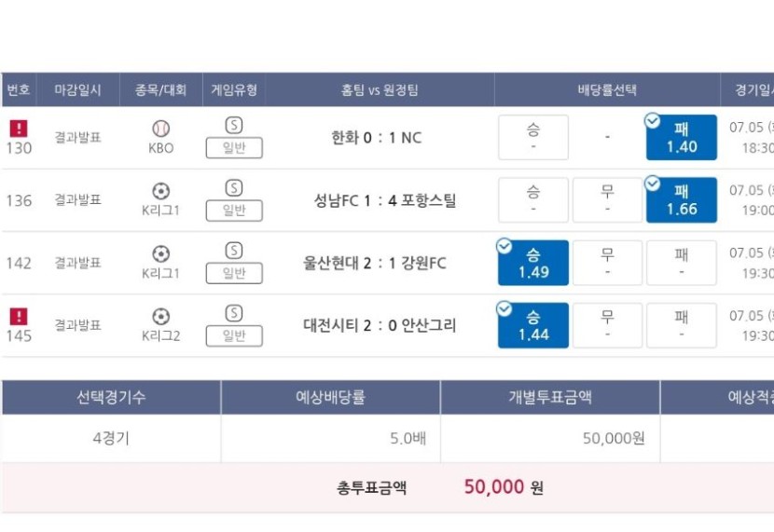Screen dimensions: 774x532
Task: Toggle selected 패 1.40 for 한화 vs NC
Action: click(x=681, y=138)
